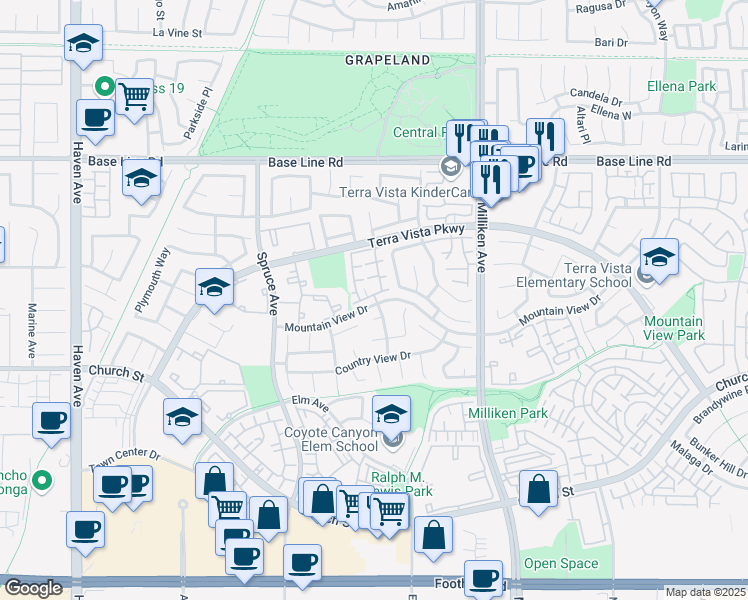The height and width of the screenshot is (600, 748).
Task: Click the 'Map data ©2025' attribution text
Action: pyautogui.click(x=705, y=592)
